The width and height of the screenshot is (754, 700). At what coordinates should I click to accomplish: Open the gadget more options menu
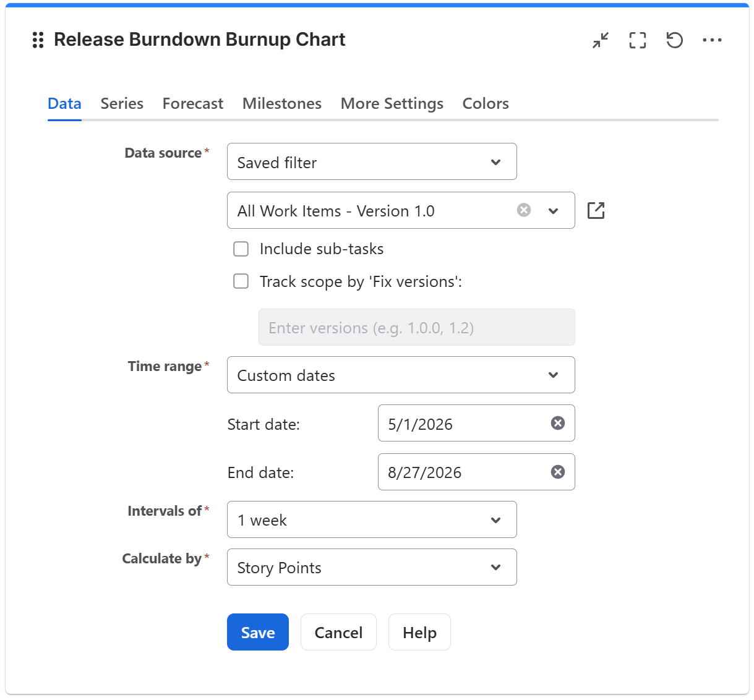point(712,40)
